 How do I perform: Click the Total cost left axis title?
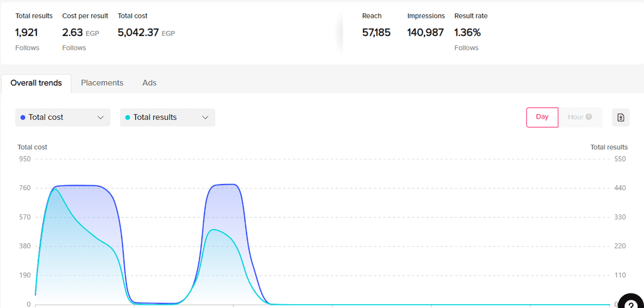click(x=33, y=147)
